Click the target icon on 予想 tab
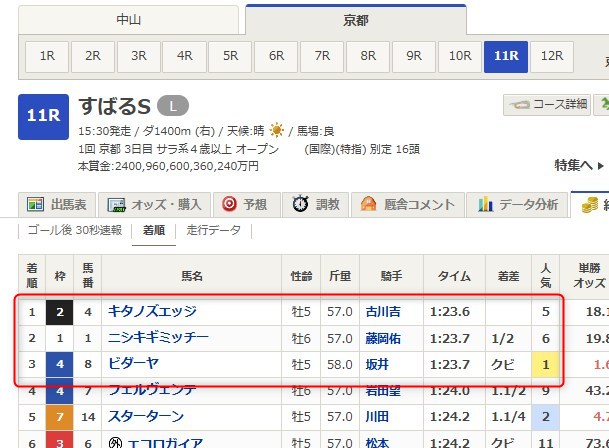 coord(229,204)
